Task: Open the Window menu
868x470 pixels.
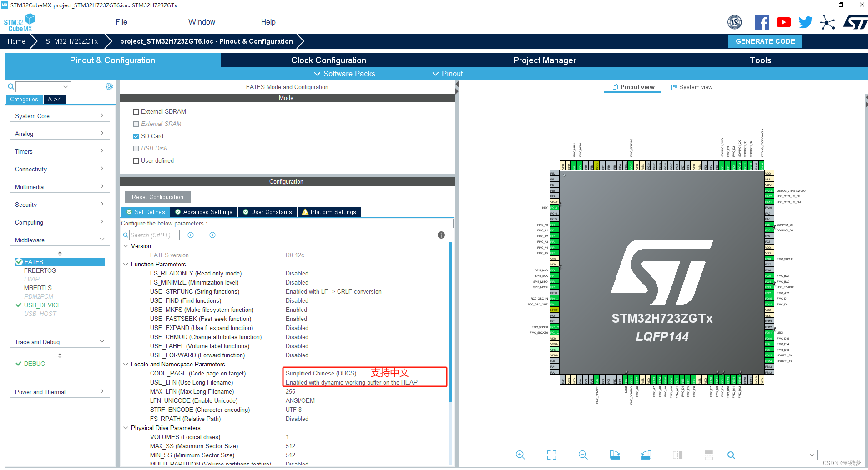Action: (x=202, y=22)
